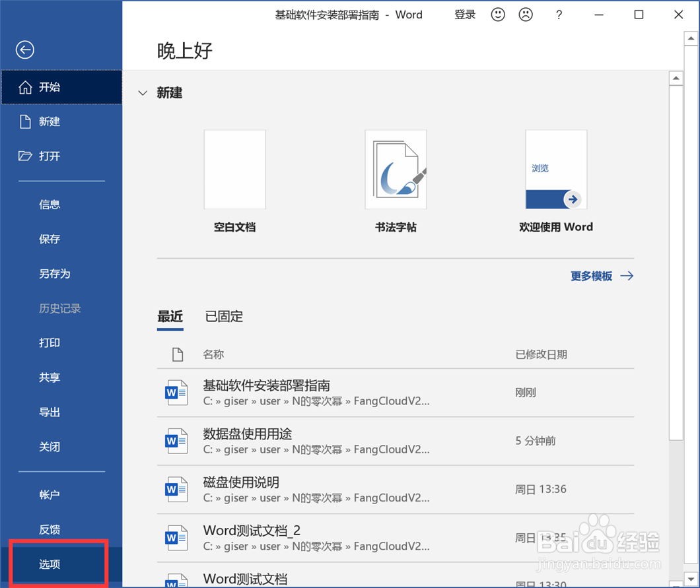
Task: Choose 另存为 in the sidebar
Action: (61, 273)
